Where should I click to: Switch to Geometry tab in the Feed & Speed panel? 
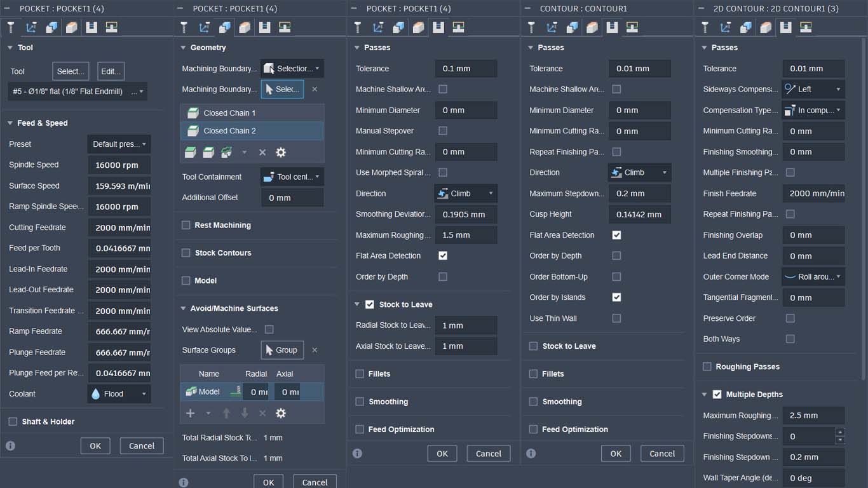click(51, 27)
